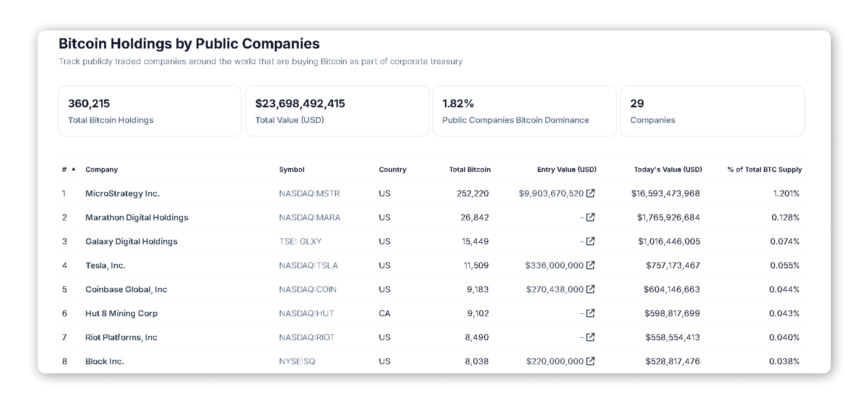Select today's value $16,593,473,968
Viewport: 868px width, 404px height.
(x=666, y=194)
